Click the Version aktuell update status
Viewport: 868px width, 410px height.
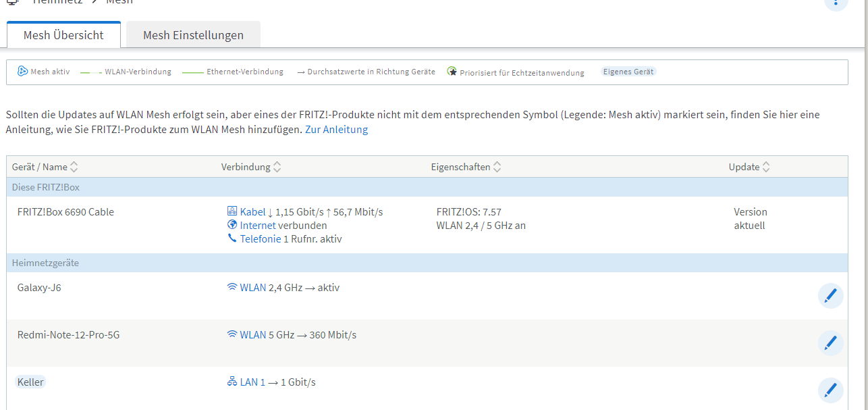coord(751,219)
